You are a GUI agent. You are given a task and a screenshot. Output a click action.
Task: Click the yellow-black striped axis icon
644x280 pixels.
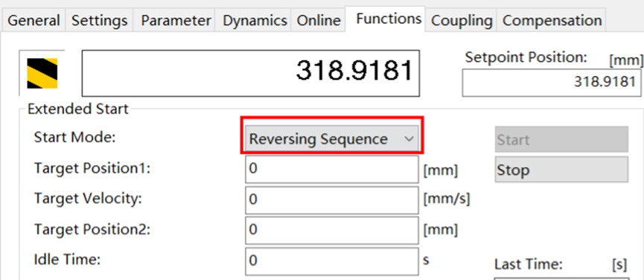(x=42, y=74)
